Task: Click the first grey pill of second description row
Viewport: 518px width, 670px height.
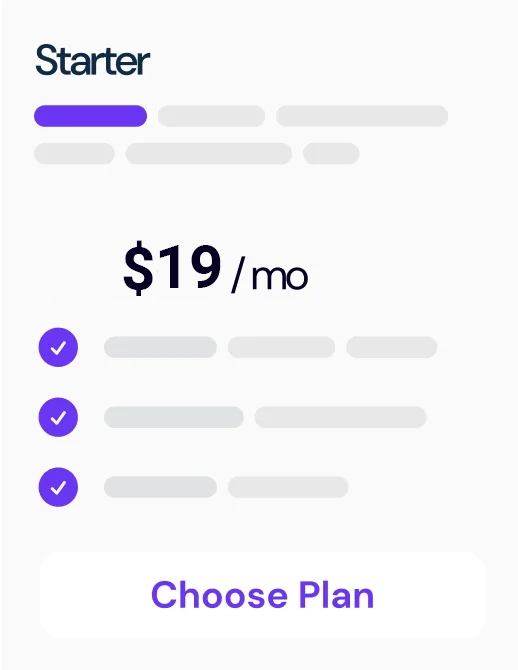Action: [x=74, y=153]
